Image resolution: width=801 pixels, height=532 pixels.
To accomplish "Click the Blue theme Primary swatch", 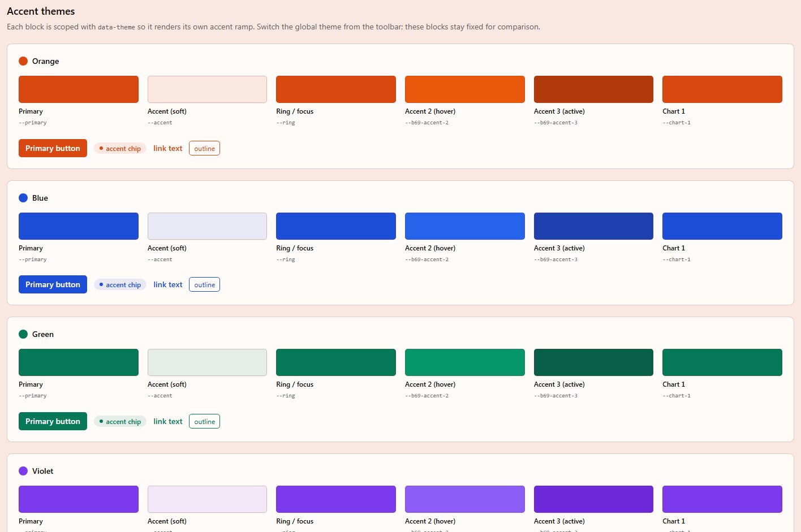I will 79,226.
